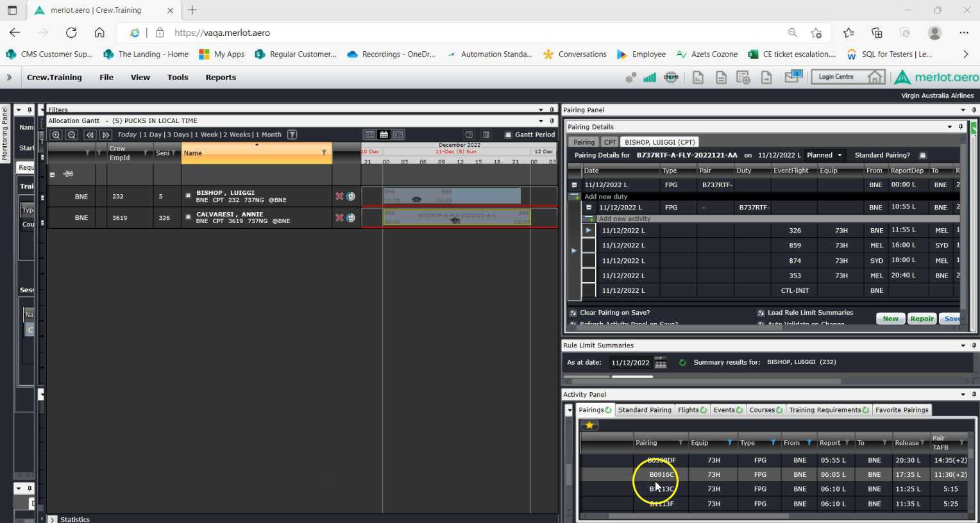
Task: Click the yellow star favorites icon
Action: 589,425
